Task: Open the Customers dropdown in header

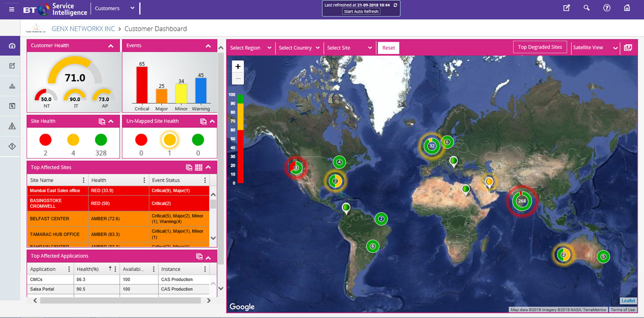Action: [x=114, y=9]
